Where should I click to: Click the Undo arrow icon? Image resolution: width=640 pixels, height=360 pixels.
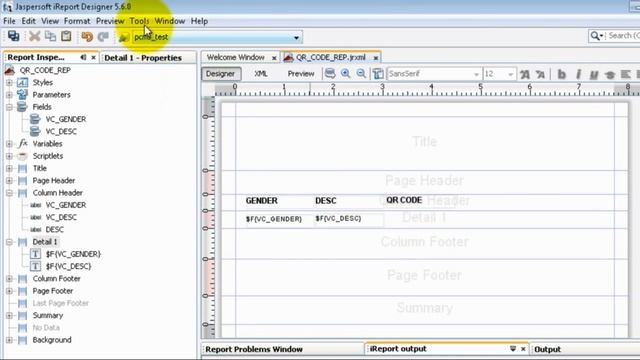point(87,37)
